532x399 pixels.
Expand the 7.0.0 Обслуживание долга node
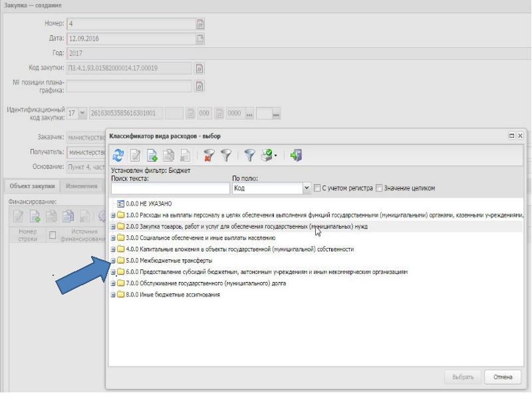click(x=113, y=283)
